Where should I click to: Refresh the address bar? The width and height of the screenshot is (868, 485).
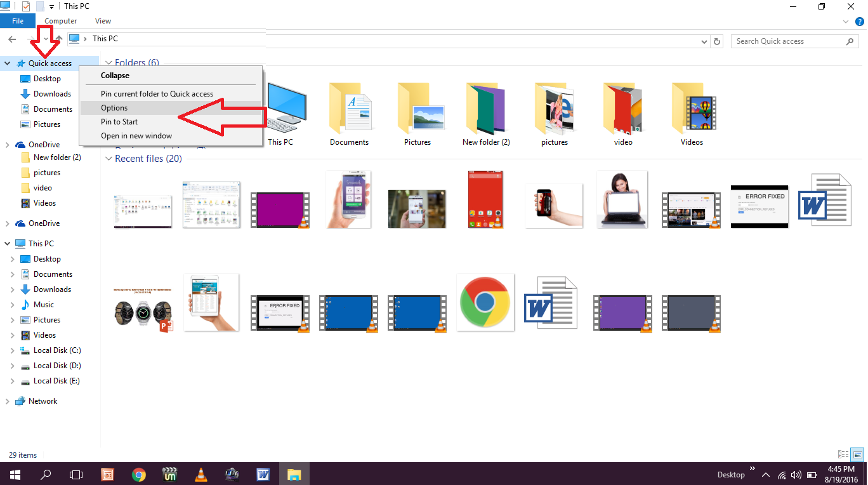pyautogui.click(x=716, y=41)
